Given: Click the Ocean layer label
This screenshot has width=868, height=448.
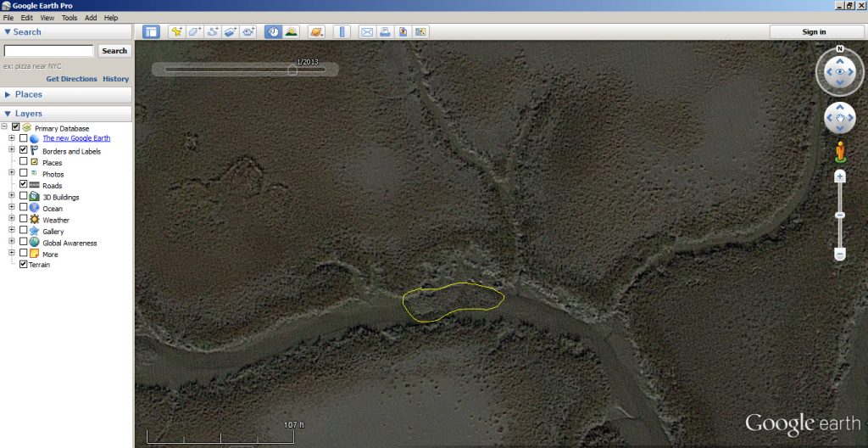Looking at the screenshot, I should tap(53, 209).
